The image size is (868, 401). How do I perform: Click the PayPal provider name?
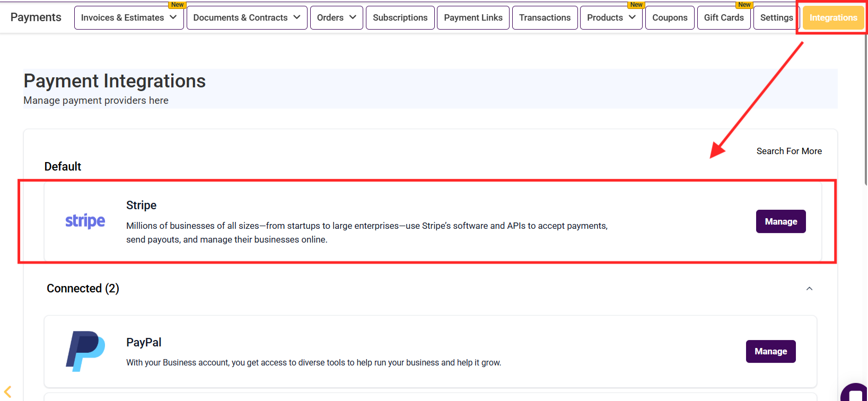(x=144, y=342)
